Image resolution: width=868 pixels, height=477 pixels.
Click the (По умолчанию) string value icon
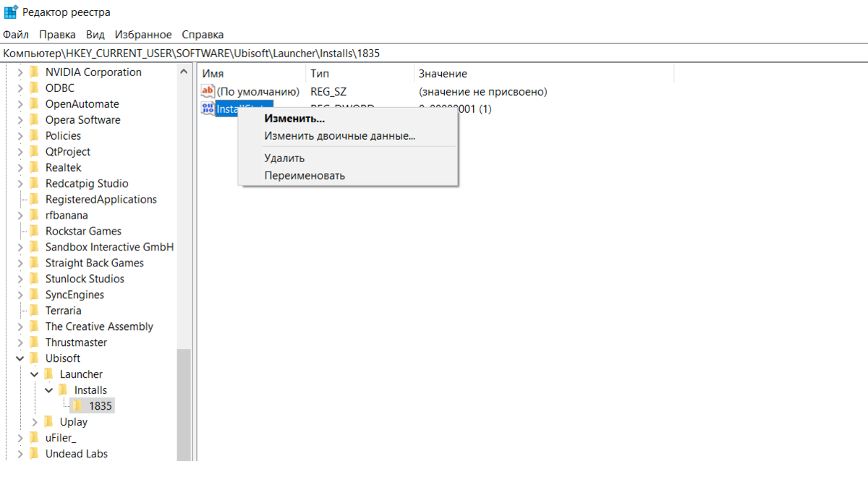coord(208,91)
